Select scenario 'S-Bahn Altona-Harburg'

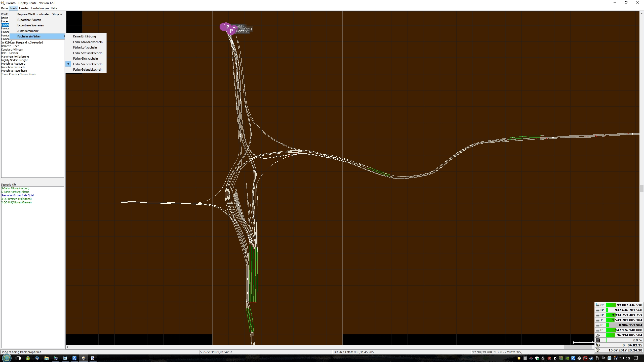[15, 188]
